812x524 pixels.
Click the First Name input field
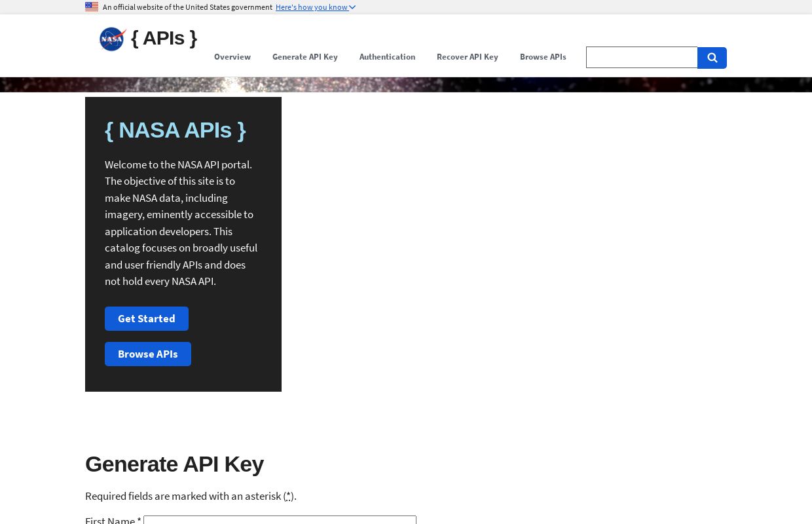click(x=280, y=520)
